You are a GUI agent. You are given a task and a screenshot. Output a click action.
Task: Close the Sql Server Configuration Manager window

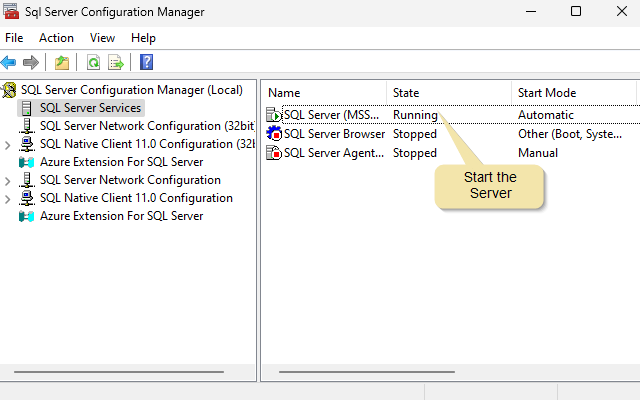point(622,11)
